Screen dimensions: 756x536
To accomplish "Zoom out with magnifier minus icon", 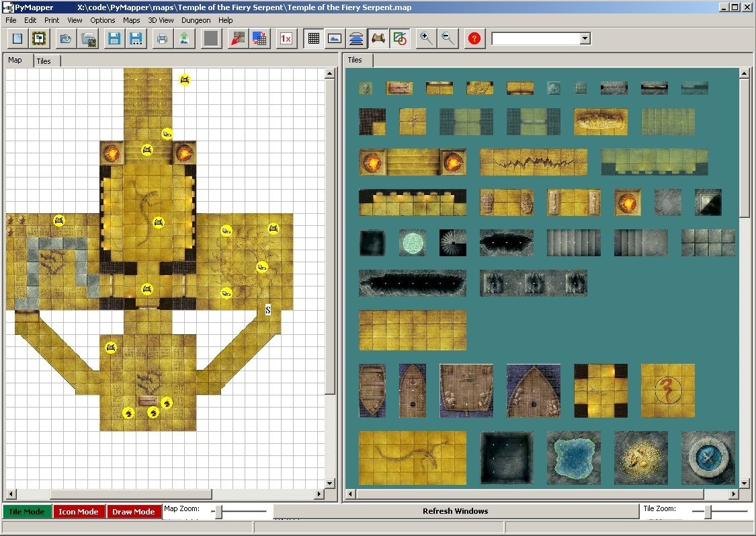I will (x=448, y=38).
